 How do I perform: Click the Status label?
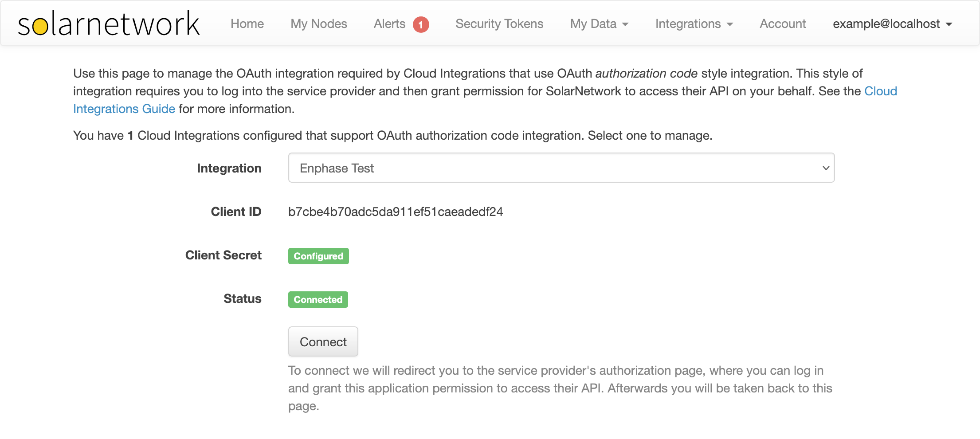pyautogui.click(x=243, y=298)
